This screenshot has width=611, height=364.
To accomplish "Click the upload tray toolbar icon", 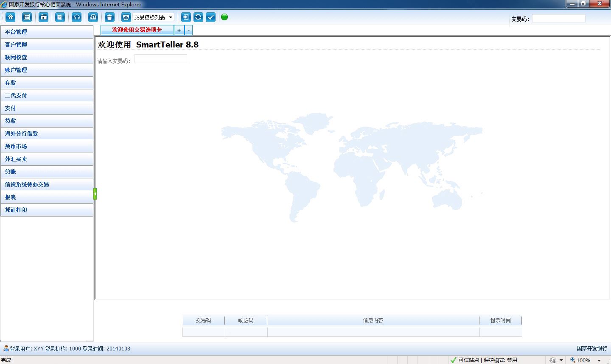I will coord(93,17).
